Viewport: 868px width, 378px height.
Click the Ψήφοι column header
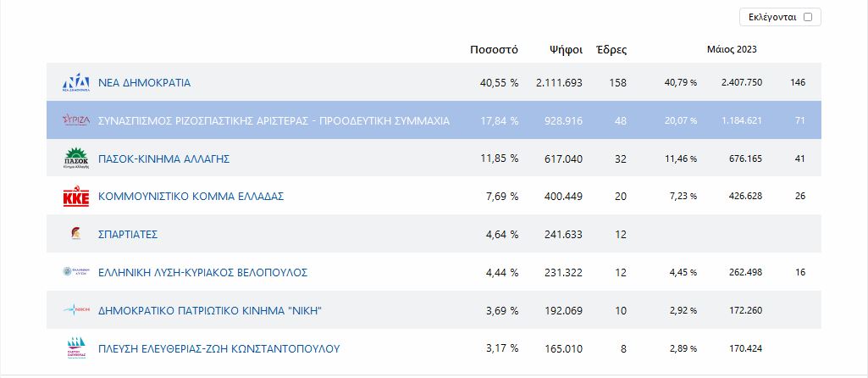(566, 50)
